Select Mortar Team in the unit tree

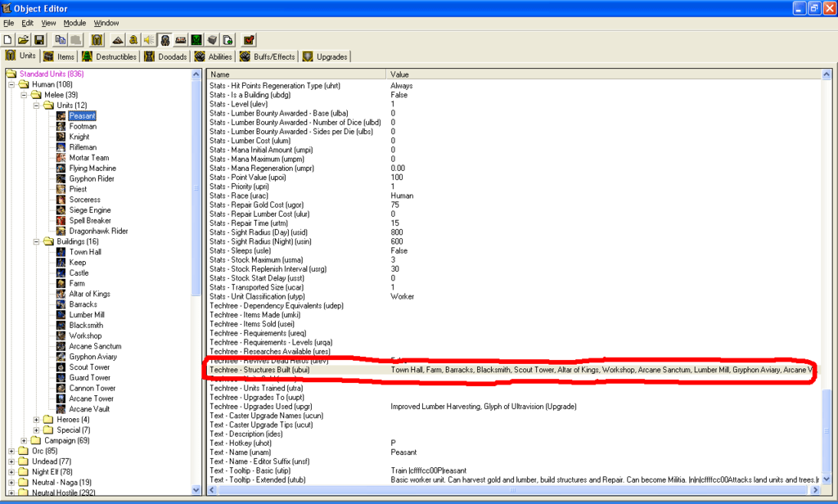click(x=88, y=158)
